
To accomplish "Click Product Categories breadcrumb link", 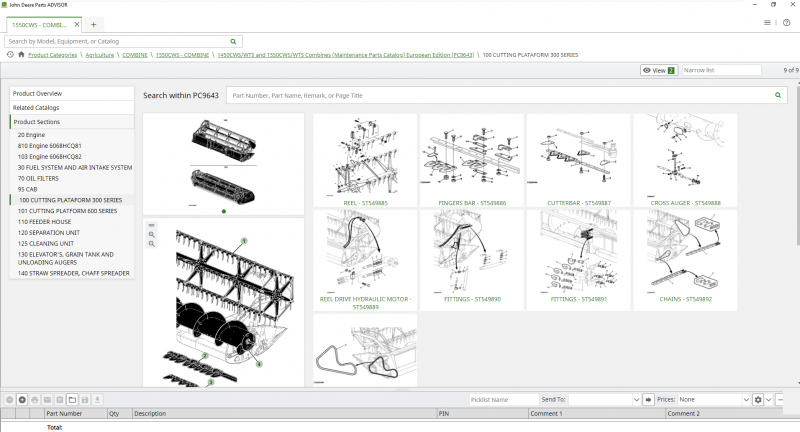I will [x=53, y=55].
